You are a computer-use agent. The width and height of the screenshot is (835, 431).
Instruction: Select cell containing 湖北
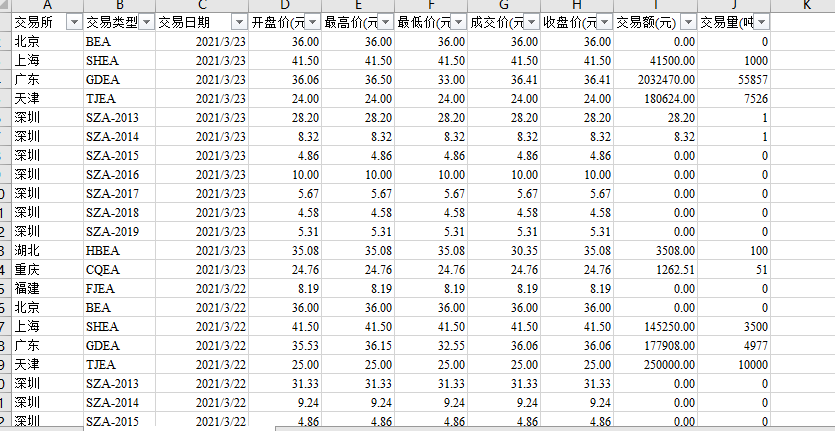pos(47,250)
